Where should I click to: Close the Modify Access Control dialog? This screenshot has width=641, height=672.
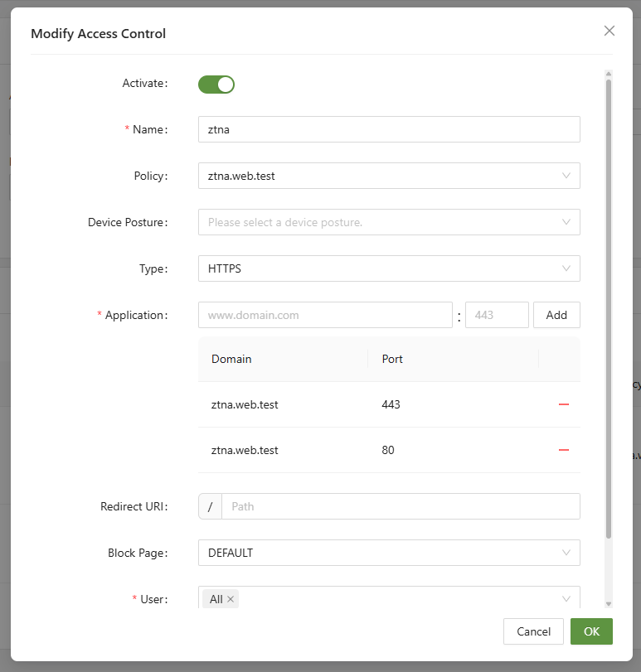[609, 31]
